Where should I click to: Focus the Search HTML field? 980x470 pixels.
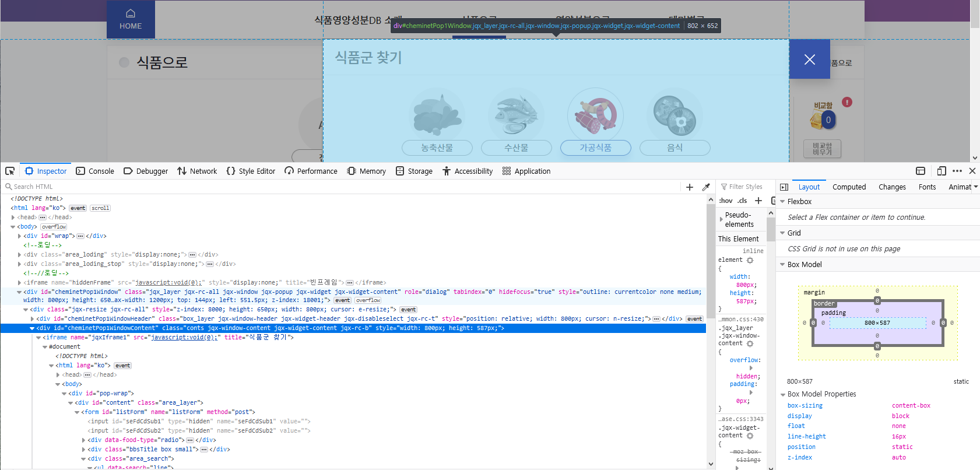pyautogui.click(x=341, y=187)
